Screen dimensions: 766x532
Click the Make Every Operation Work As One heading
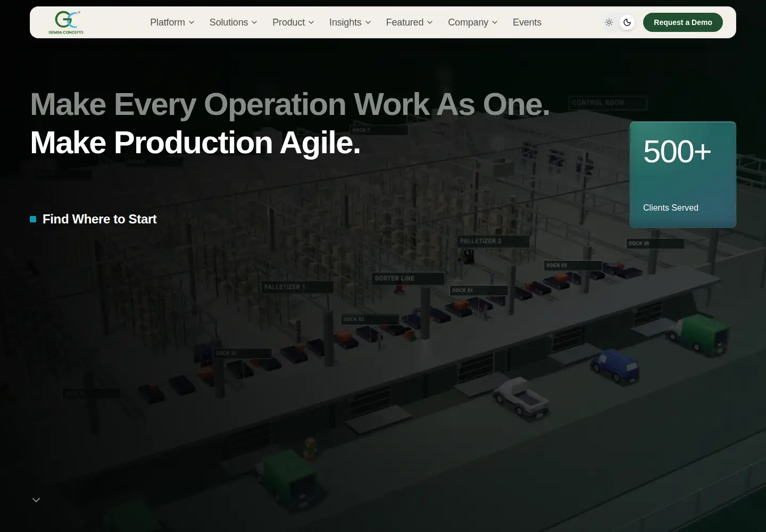point(290,104)
